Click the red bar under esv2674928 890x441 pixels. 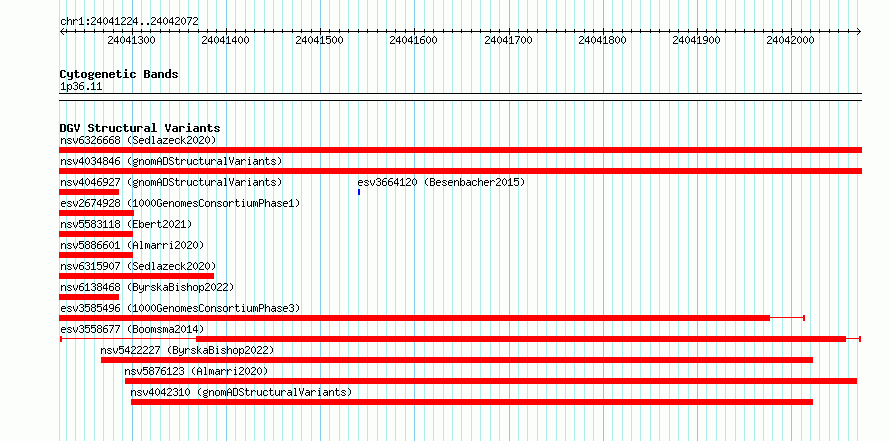point(96,213)
